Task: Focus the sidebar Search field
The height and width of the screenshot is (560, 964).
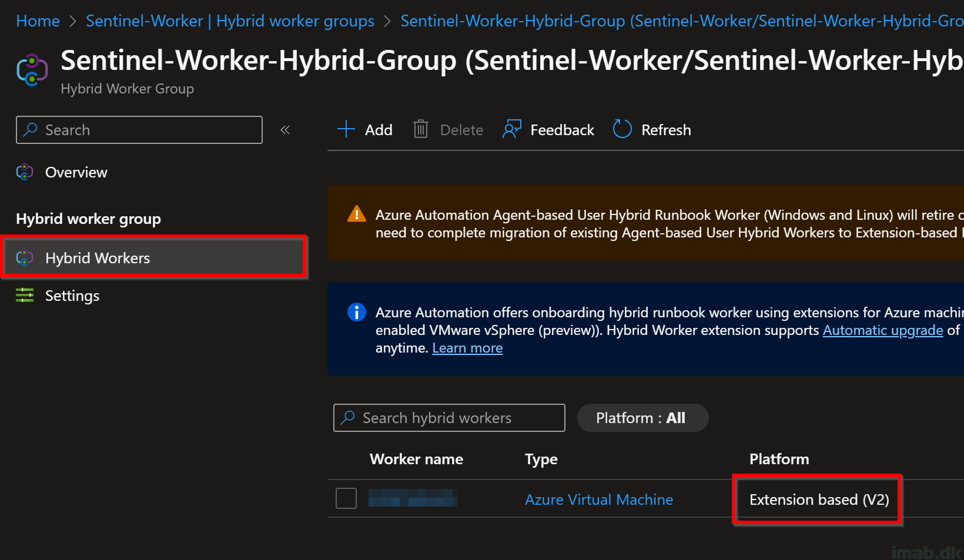Action: pyautogui.click(x=139, y=130)
